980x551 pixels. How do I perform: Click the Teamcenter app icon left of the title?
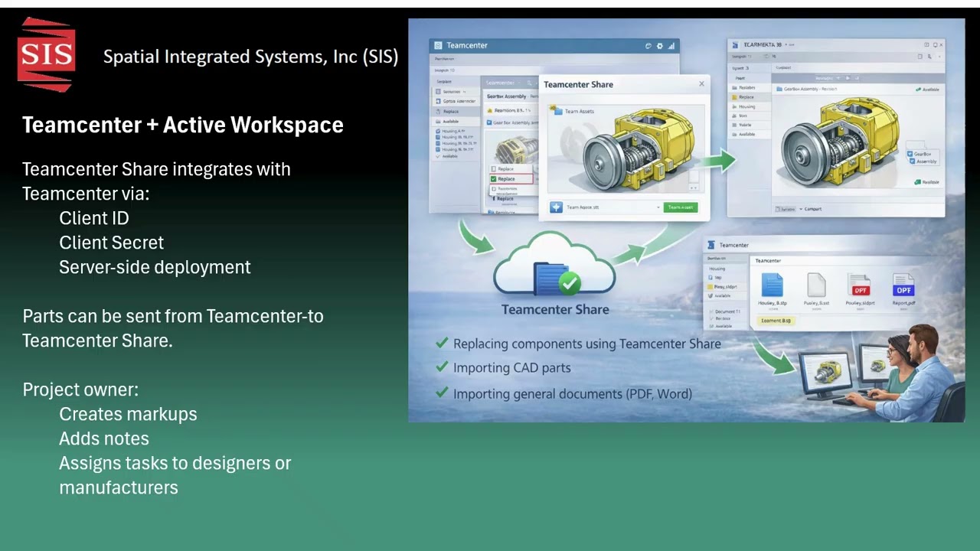[x=438, y=46]
